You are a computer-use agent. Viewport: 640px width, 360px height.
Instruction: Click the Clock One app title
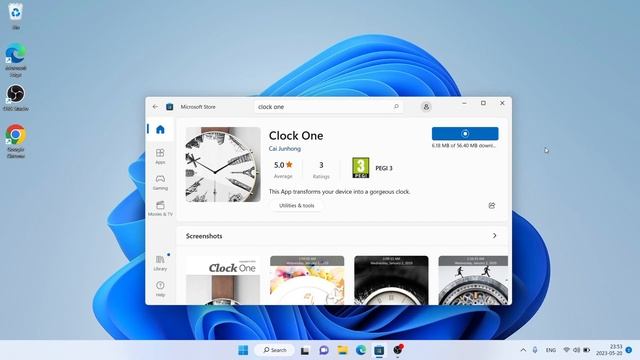[296, 136]
